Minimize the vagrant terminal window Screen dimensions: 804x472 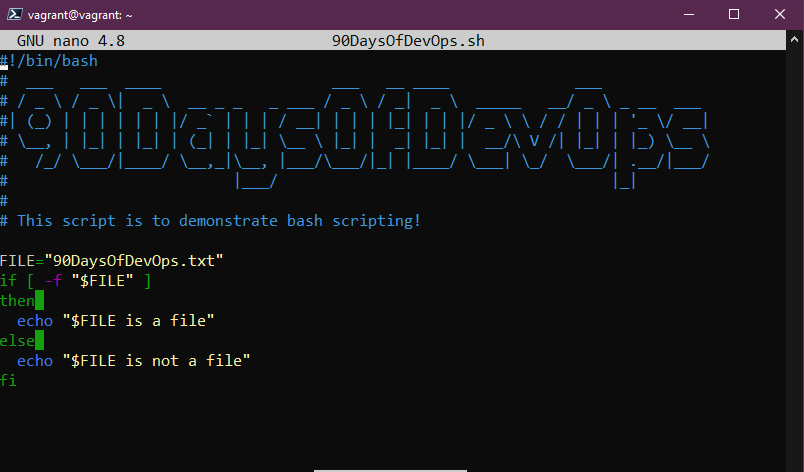tap(690, 15)
